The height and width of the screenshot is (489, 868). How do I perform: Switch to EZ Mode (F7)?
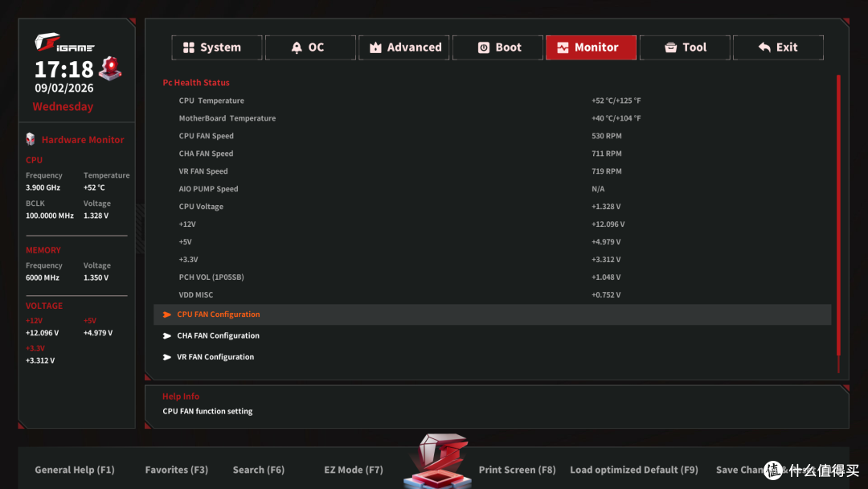click(x=354, y=470)
